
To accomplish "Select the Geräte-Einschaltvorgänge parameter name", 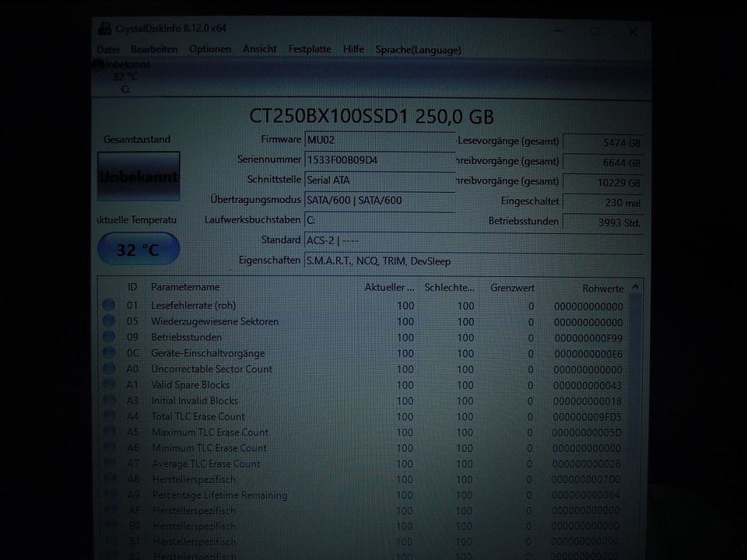I will click(x=208, y=353).
